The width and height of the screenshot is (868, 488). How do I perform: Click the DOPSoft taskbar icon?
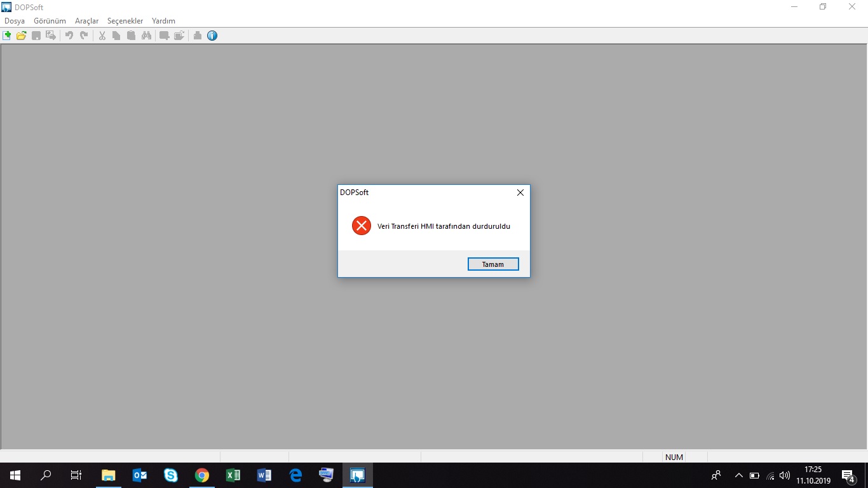click(358, 475)
